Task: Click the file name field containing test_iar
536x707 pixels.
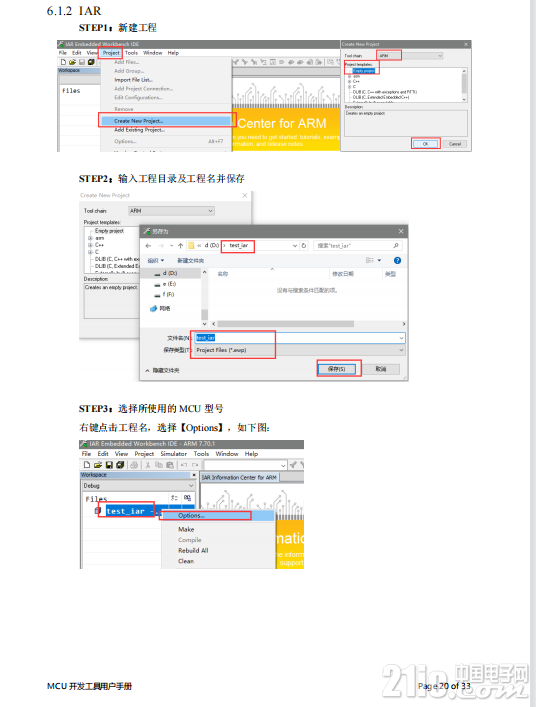Action: pos(300,338)
